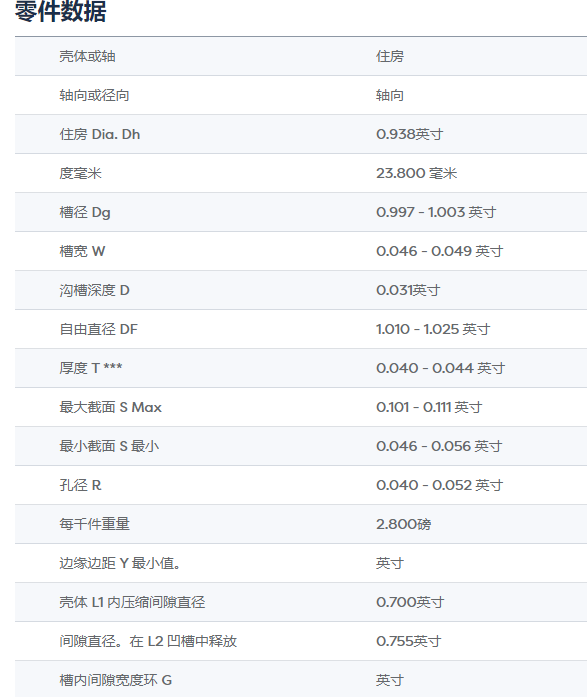The height and width of the screenshot is (697, 587).
Task: Select the 边缘边距 Y 最小值 label
Action: tap(120, 563)
